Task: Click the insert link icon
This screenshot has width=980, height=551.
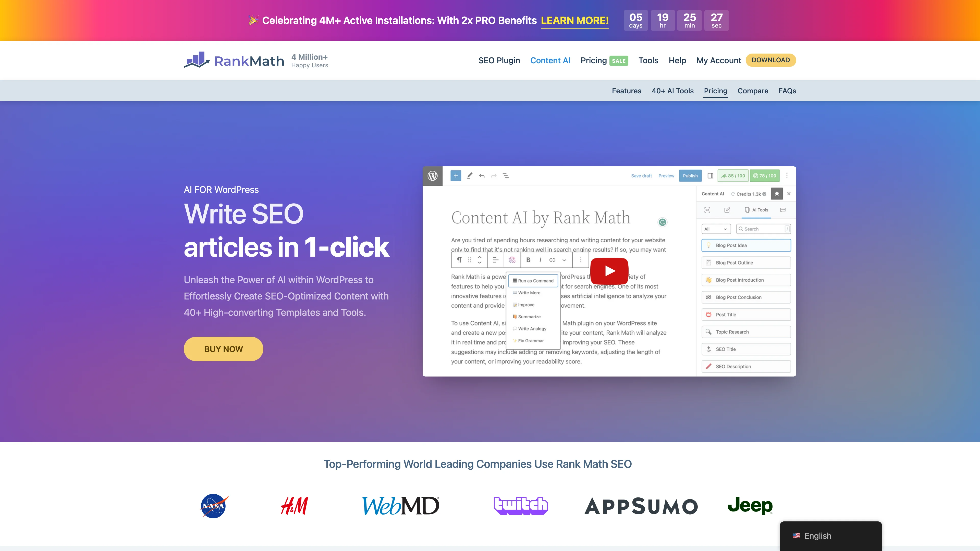Action: pyautogui.click(x=552, y=260)
